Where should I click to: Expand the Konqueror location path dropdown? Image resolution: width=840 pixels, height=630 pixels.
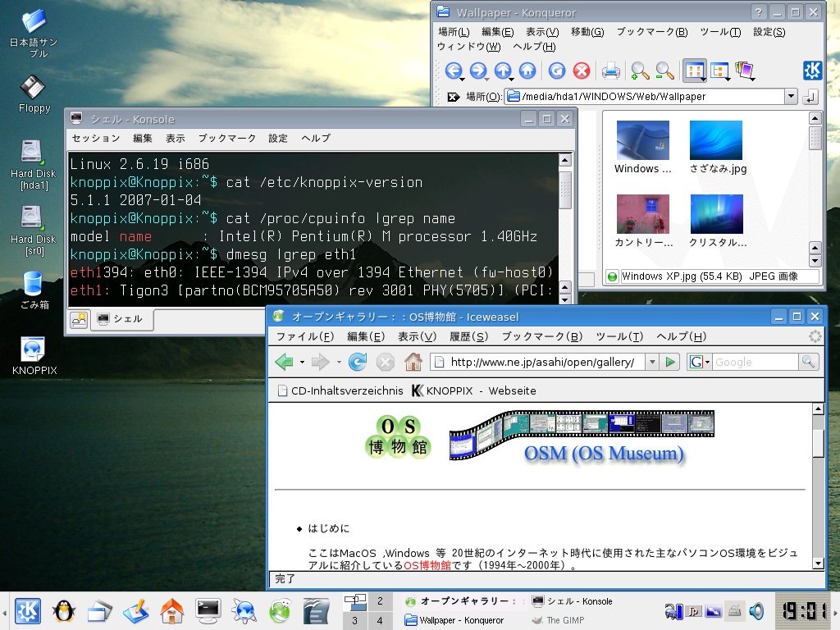(791, 97)
